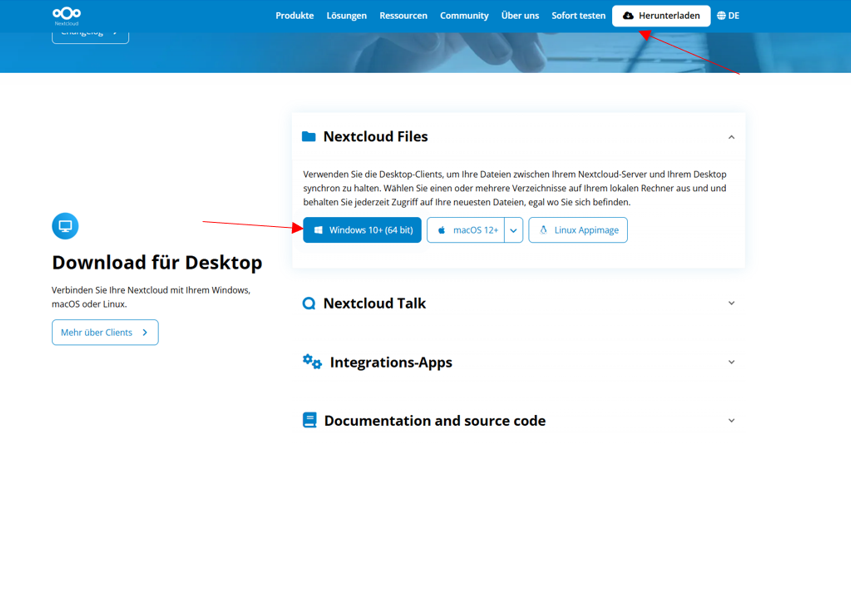Click the Nextcloud Talk heading
851x604 pixels.
pyautogui.click(x=374, y=303)
